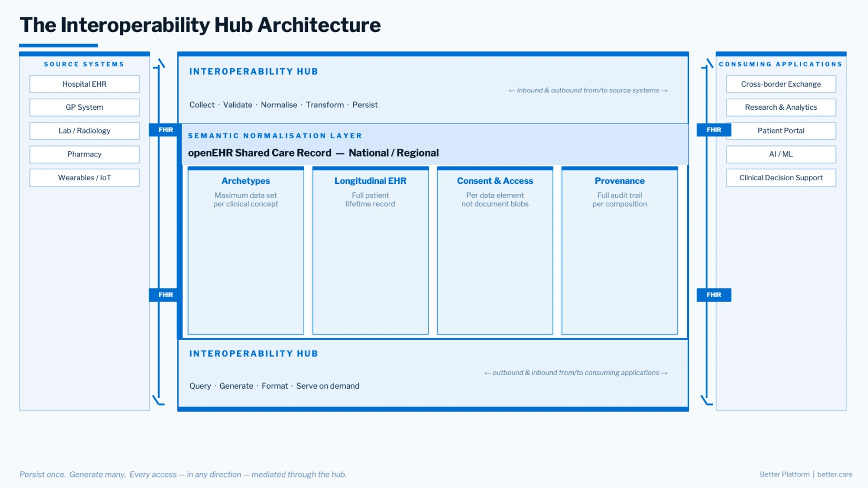The image size is (868, 488).
Task: Click the FHIR badge next to Patient Portal
Action: click(714, 130)
